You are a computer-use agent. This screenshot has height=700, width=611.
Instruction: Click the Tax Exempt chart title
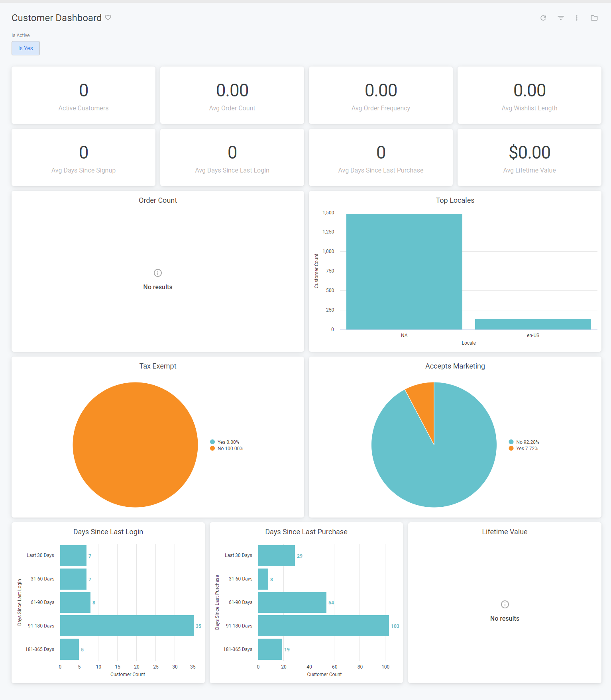(x=158, y=366)
